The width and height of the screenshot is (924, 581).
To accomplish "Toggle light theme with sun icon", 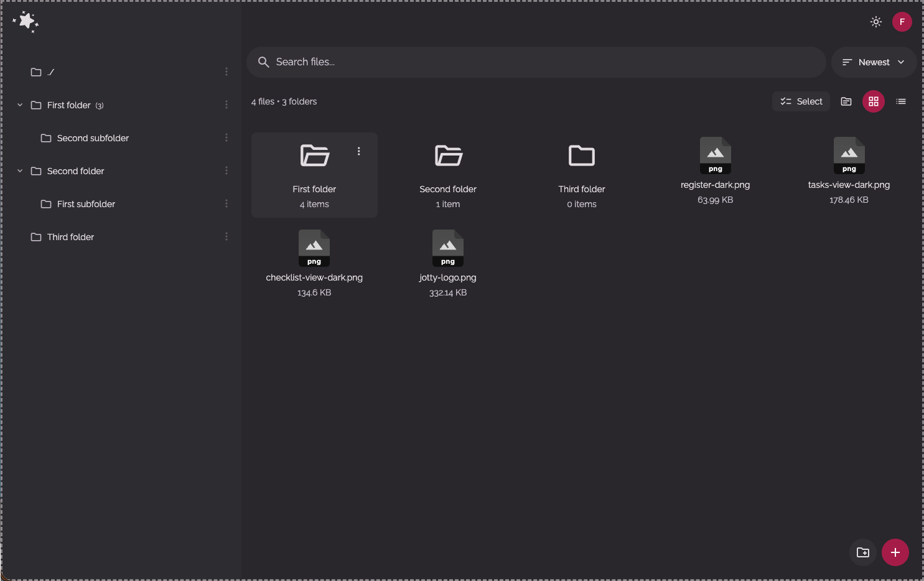I will (x=876, y=22).
